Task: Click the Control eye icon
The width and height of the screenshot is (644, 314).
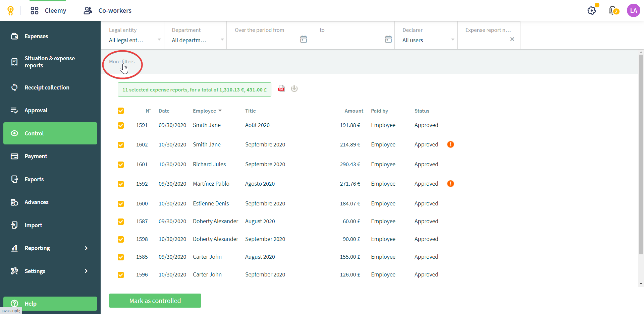Action: [x=14, y=133]
